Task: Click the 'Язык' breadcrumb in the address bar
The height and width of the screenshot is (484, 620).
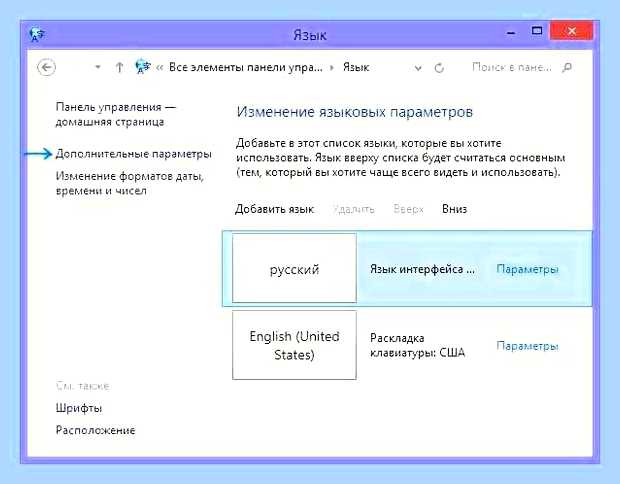Action: [x=355, y=67]
